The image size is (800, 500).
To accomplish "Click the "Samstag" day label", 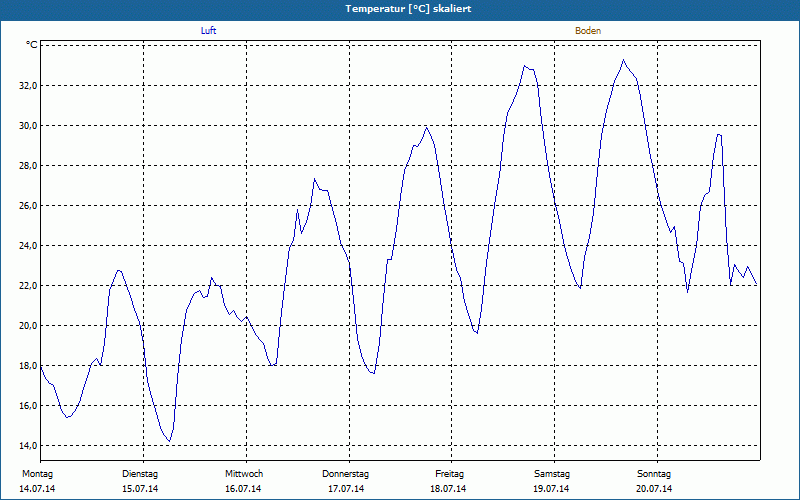I will click(552, 474).
